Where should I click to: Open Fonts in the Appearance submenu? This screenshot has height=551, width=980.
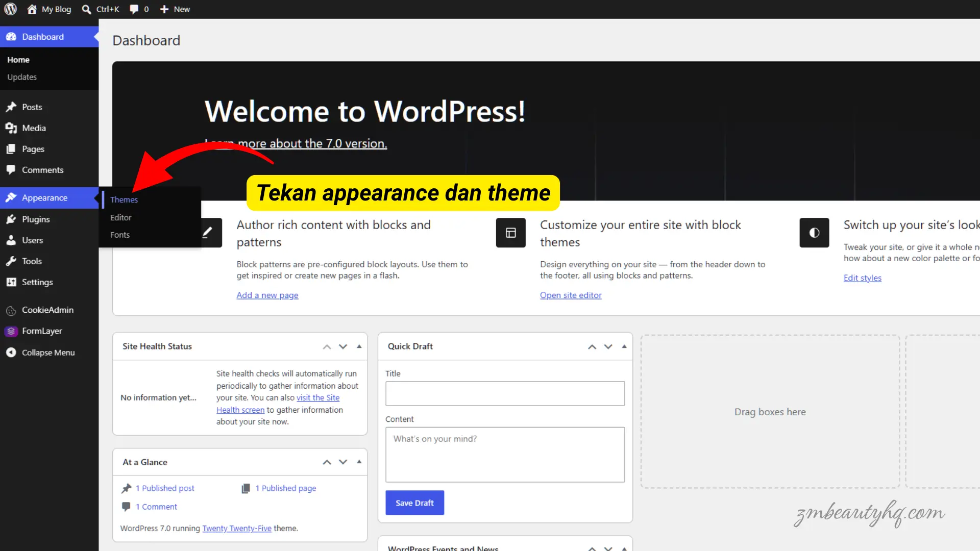tap(120, 235)
